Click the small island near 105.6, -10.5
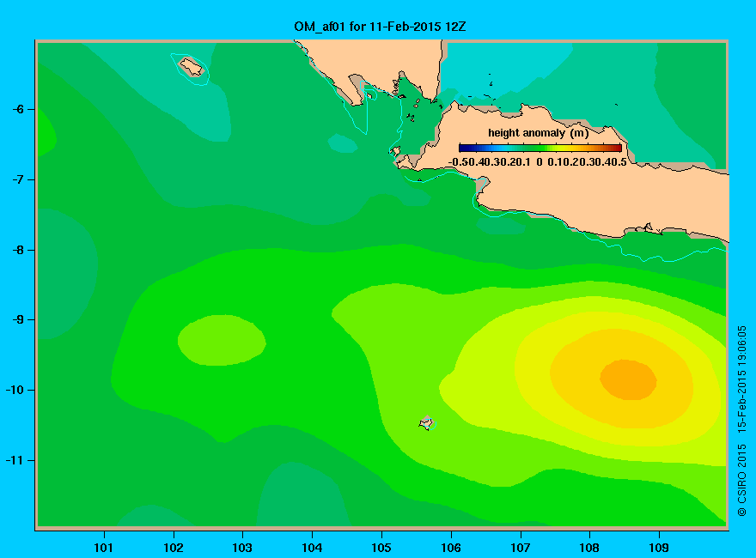This screenshot has width=756, height=558. (427, 423)
